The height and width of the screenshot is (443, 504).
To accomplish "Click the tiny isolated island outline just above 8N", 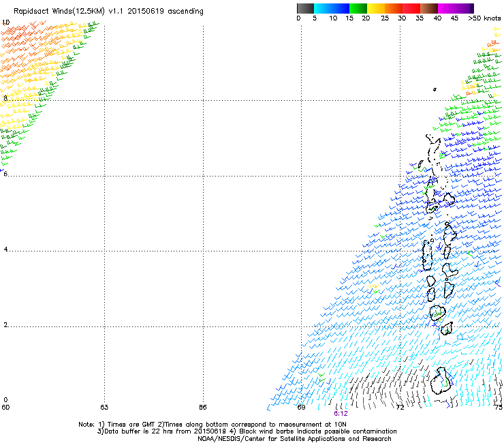I will pyautogui.click(x=435, y=89).
